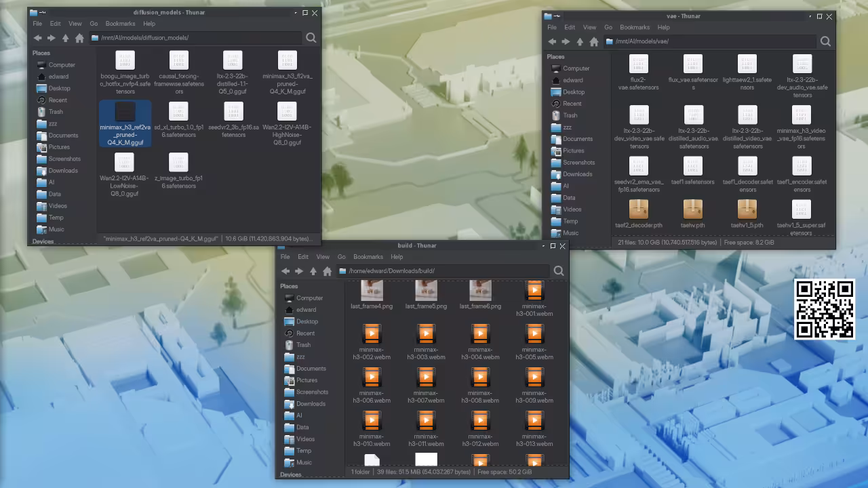Select z_image_turbo_fp16.safetensors file
Screen dimensions: 868x488
pyautogui.click(x=179, y=171)
